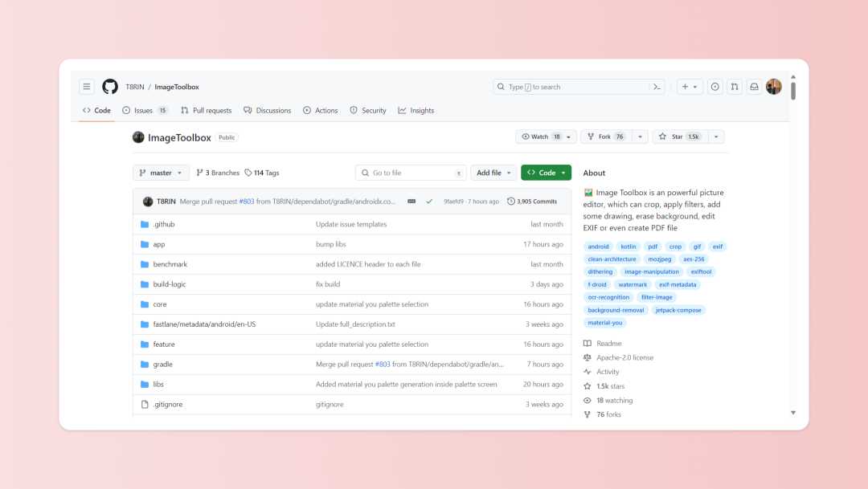Open the Insights tab
Viewport: 868px width, 489px height.
click(416, 111)
